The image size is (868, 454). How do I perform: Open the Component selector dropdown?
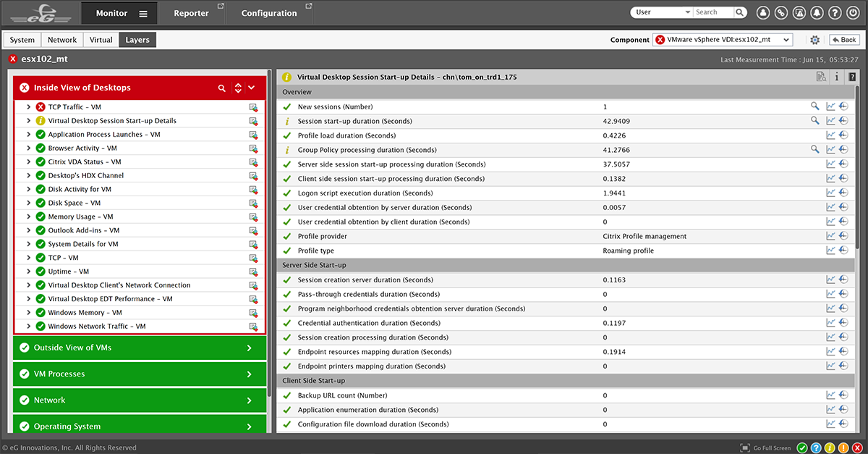(723, 40)
